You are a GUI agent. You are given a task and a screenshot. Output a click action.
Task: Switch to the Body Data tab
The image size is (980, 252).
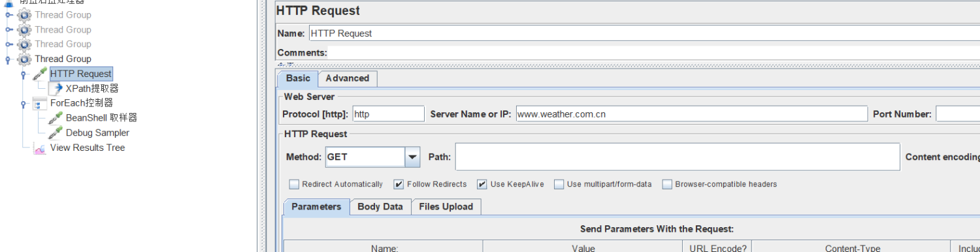point(380,207)
